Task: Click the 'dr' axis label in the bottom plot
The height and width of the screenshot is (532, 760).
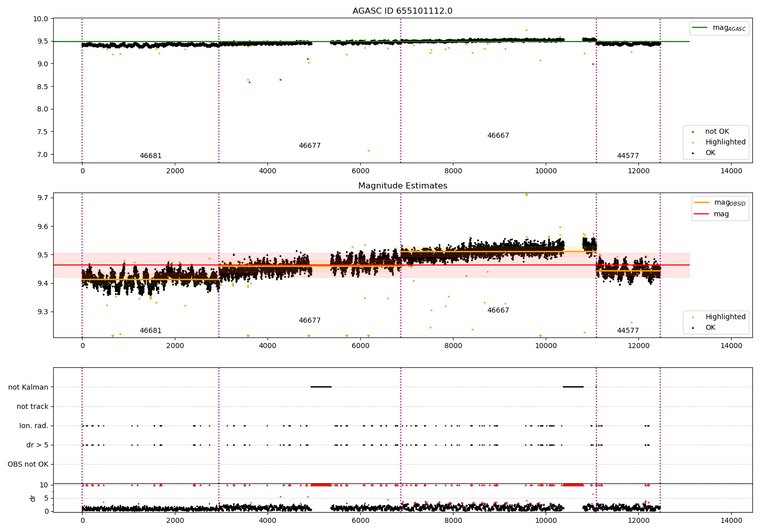Action: [33, 498]
